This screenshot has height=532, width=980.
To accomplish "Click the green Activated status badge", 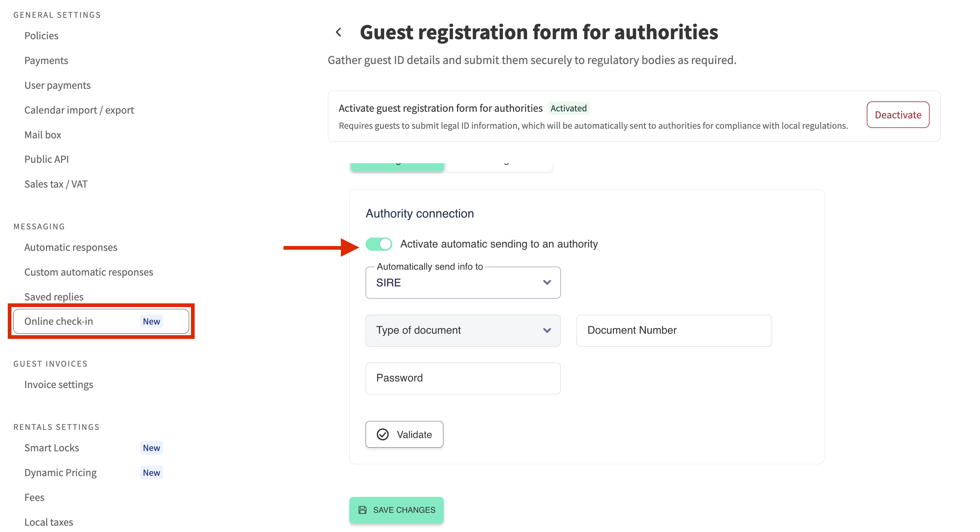I will pyautogui.click(x=568, y=108).
